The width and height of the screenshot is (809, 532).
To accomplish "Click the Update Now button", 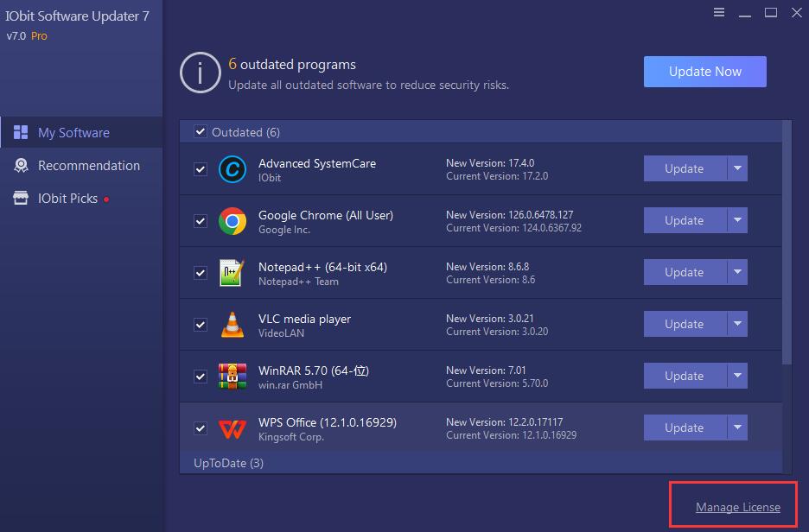I will pyautogui.click(x=704, y=72).
